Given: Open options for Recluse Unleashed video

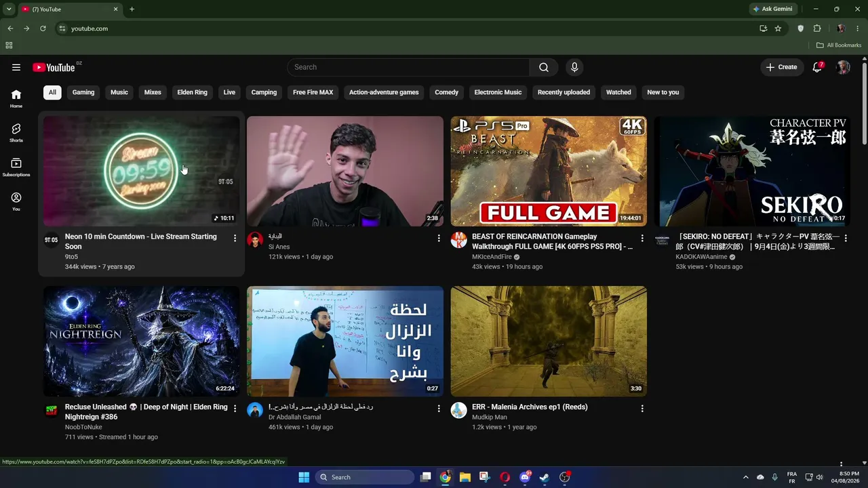Looking at the screenshot, I should coord(235,409).
